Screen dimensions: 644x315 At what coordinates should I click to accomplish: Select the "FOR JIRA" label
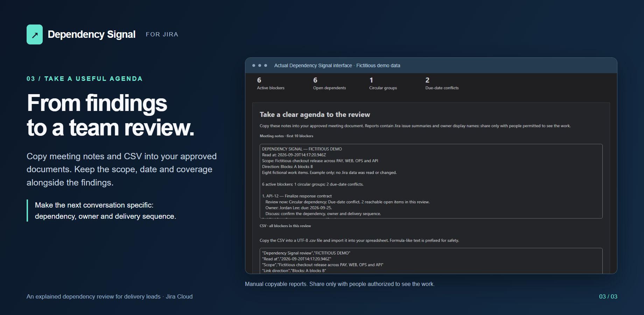(x=162, y=34)
